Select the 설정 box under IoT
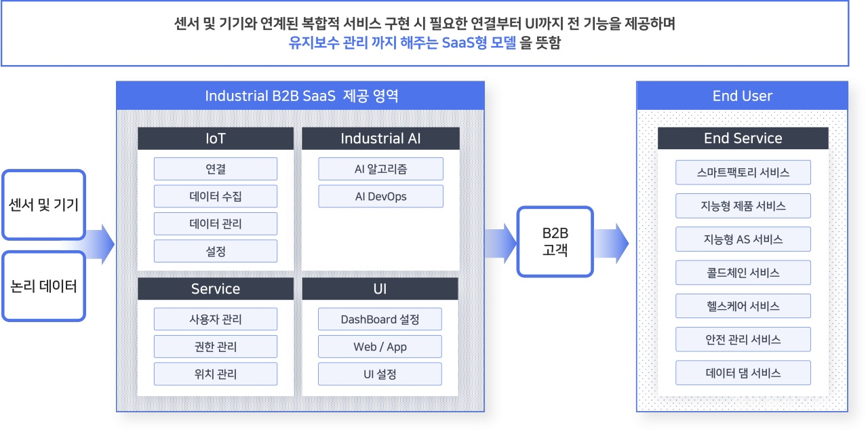Image resolution: width=868 pixels, height=432 pixels. 216,251
